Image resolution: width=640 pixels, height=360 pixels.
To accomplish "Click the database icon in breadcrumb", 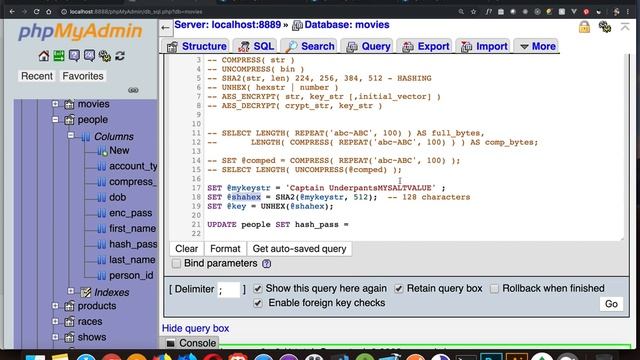I will 297,25.
